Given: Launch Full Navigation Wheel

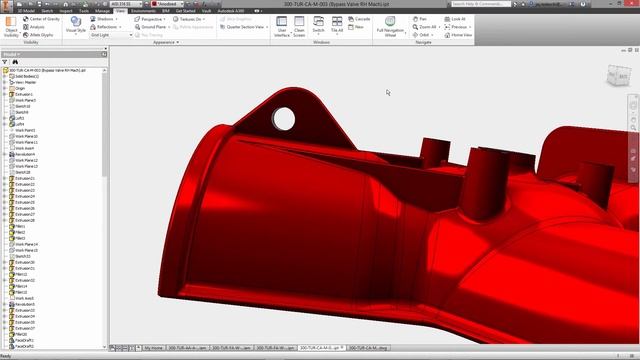Looking at the screenshot, I should coord(390,27).
